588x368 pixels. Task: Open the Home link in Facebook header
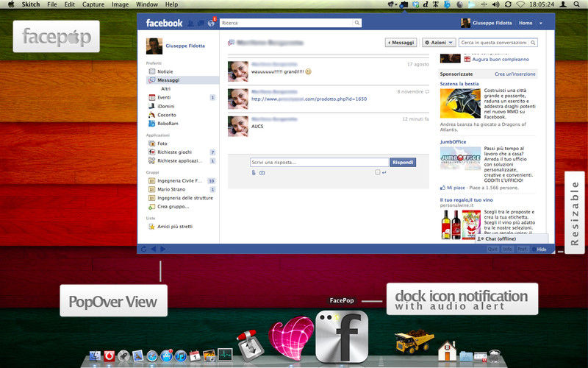click(x=526, y=23)
